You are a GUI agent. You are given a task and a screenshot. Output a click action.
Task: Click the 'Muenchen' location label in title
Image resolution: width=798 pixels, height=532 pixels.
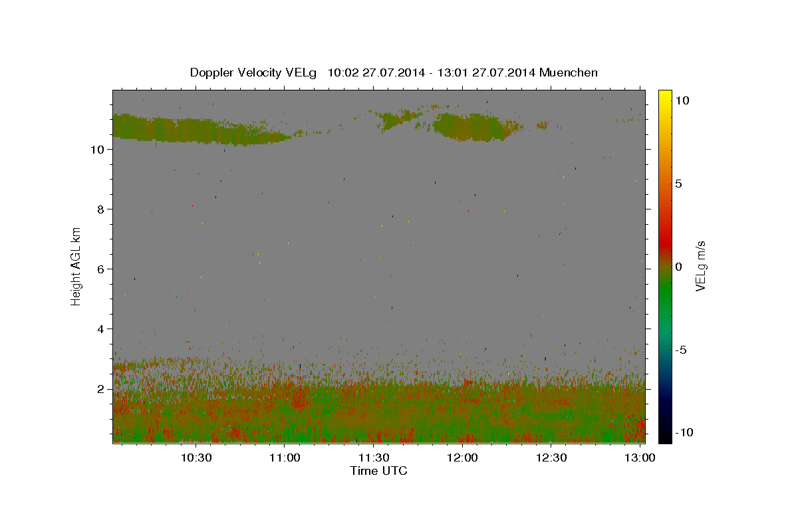[569, 72]
